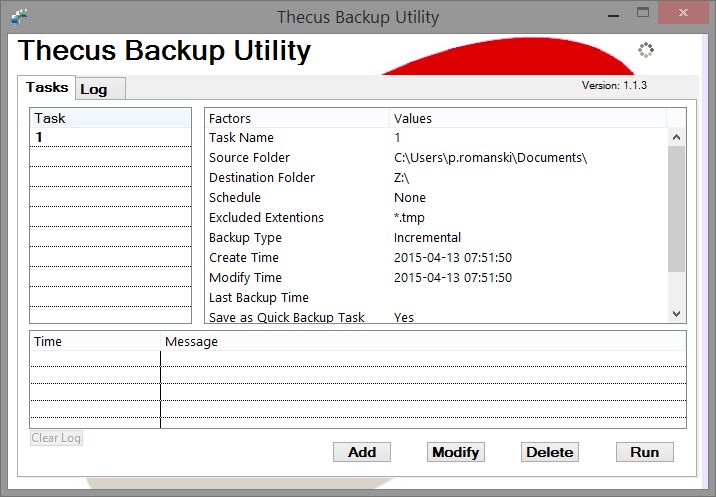Select the Excluded Extentions label
716x497 pixels.
click(x=266, y=217)
